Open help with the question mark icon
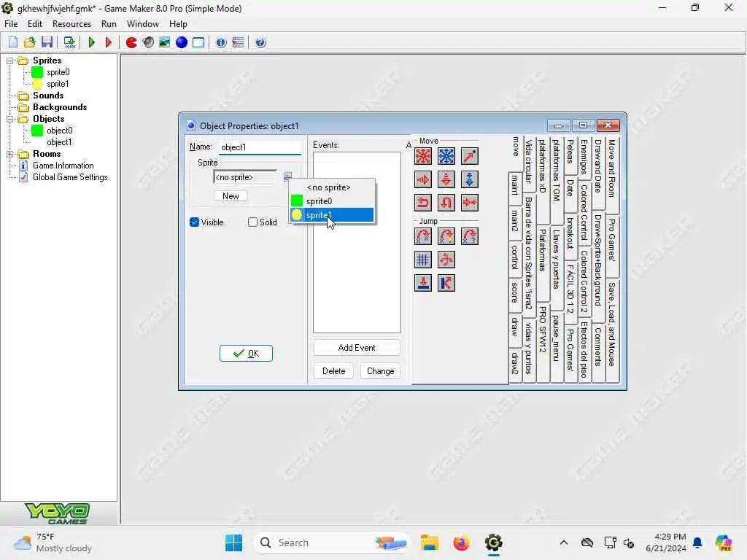 click(260, 42)
